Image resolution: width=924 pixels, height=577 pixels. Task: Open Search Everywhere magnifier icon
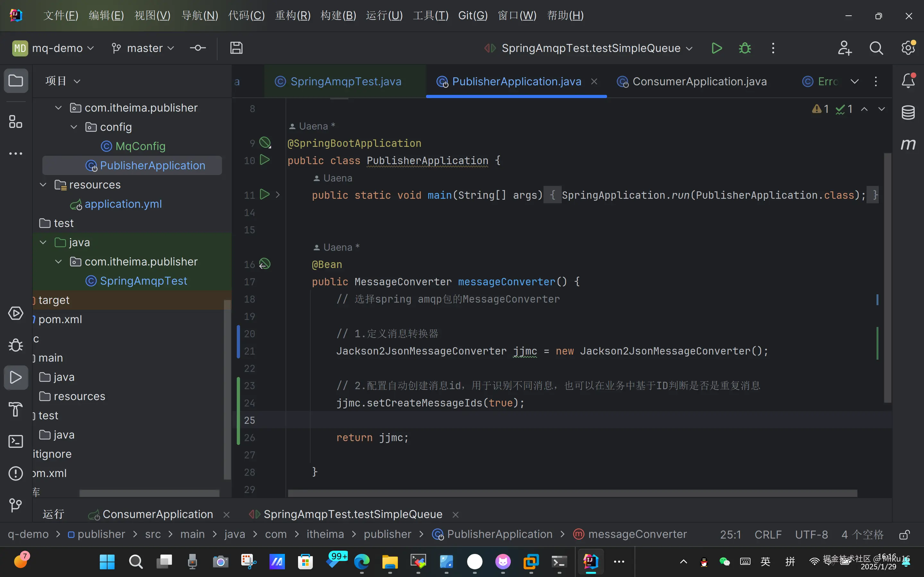click(876, 48)
